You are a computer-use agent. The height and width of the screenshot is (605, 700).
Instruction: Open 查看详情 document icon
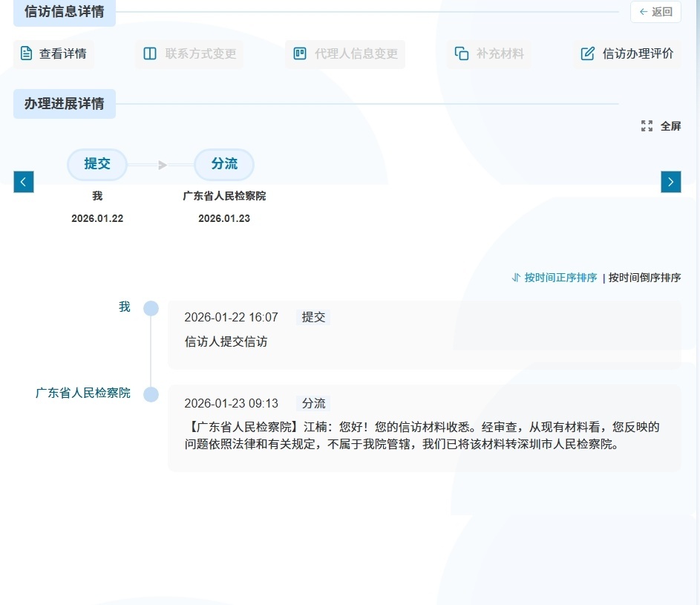click(26, 53)
